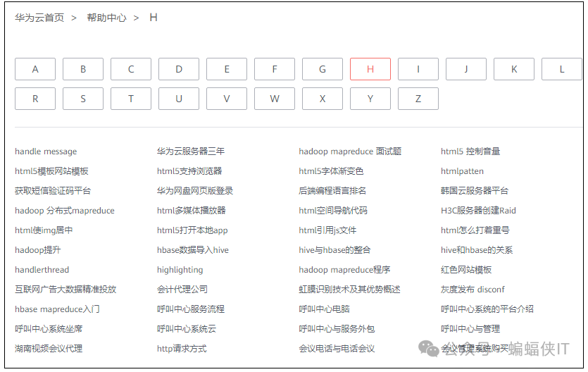This screenshot has height=372, width=588.
Task: Select the letter R index button
Action: tap(35, 99)
